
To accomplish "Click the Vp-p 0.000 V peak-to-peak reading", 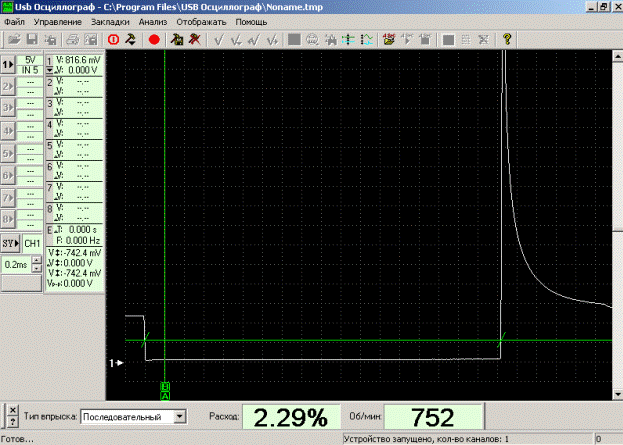I will pos(70,283).
